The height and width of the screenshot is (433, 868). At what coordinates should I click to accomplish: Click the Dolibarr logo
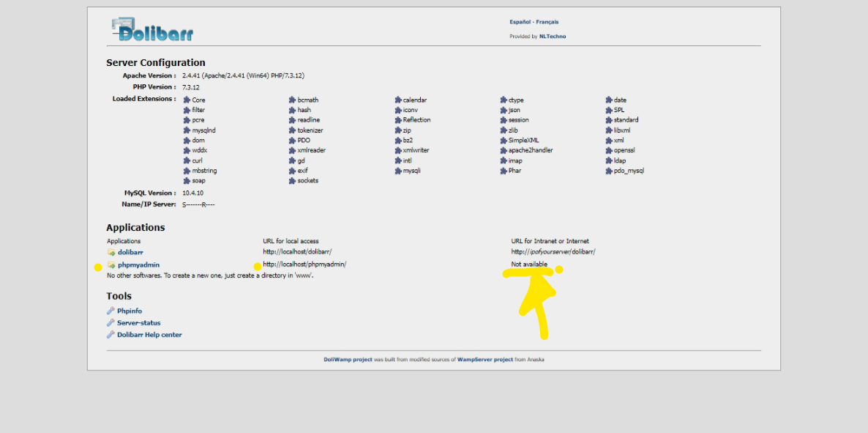point(152,29)
